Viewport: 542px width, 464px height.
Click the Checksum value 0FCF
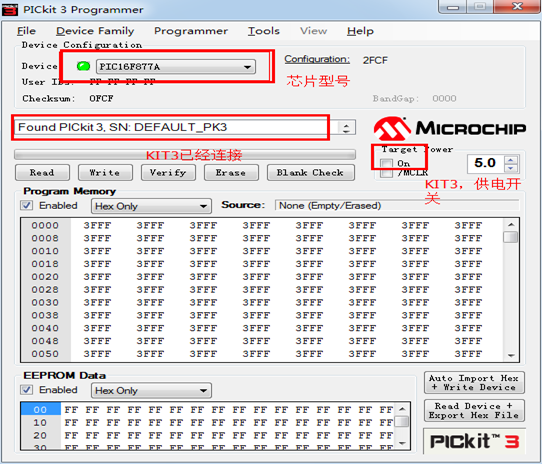(x=101, y=99)
